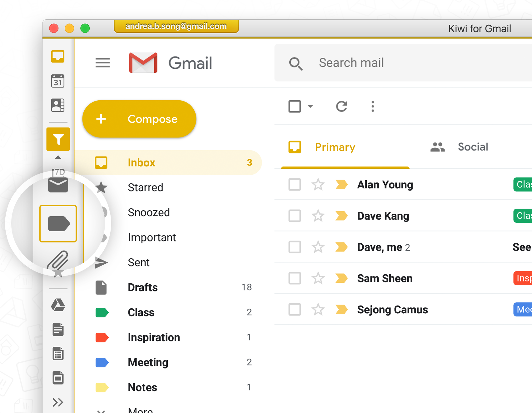The width and height of the screenshot is (532, 413).
Task: Click the green Class label color tag
Action: click(102, 312)
